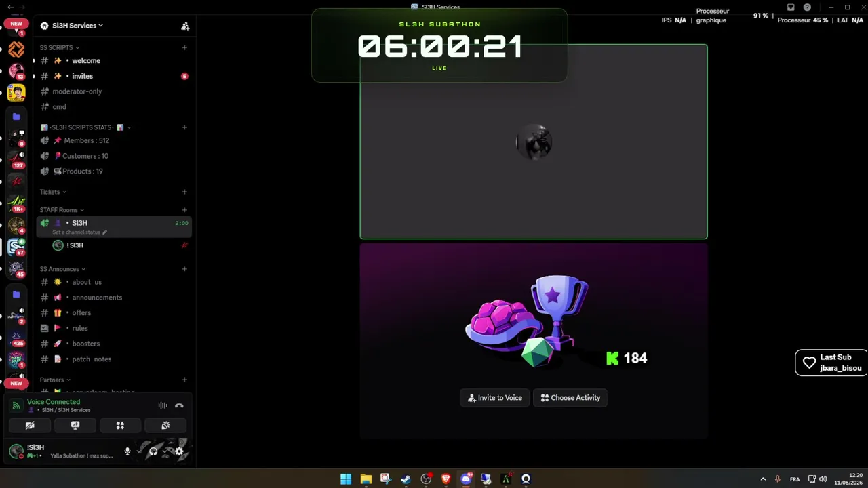Select the Products : 19 voice channel
The image size is (868, 488).
pyautogui.click(x=114, y=171)
